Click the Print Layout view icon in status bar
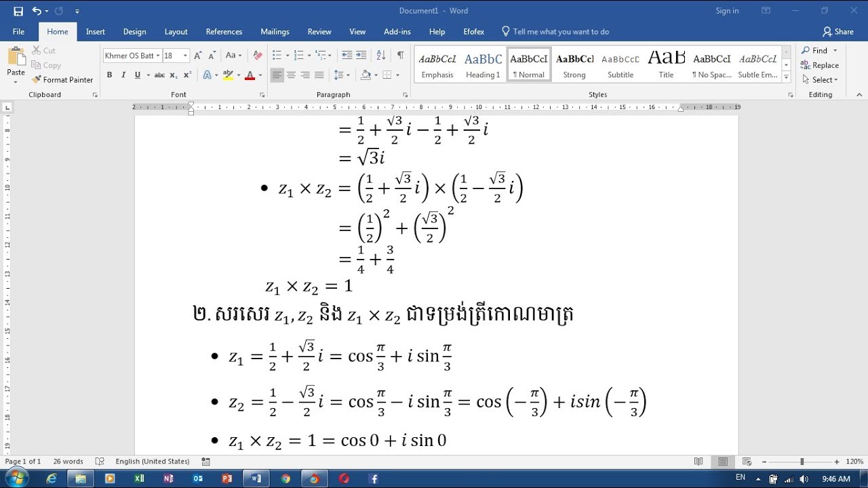868x488 pixels. pos(723,462)
